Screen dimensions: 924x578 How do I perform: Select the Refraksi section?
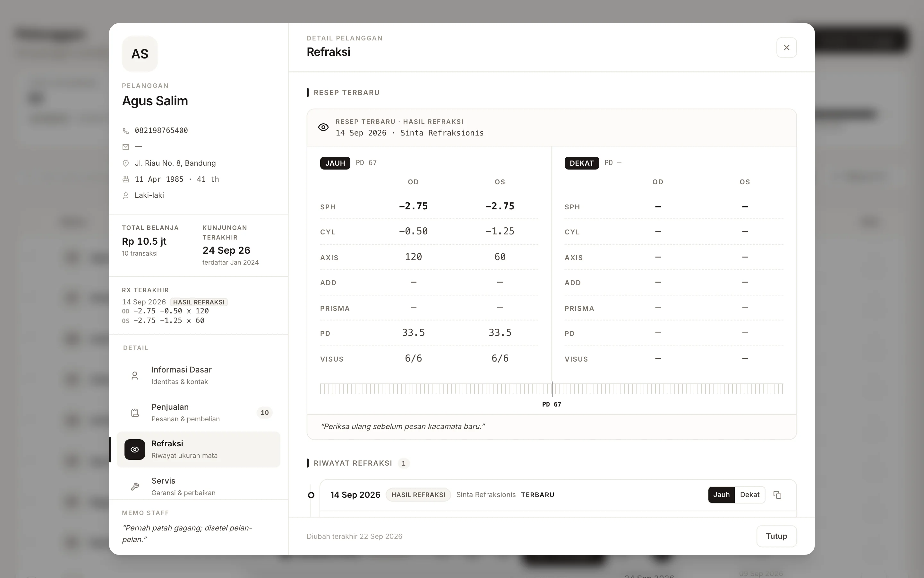coord(199,450)
